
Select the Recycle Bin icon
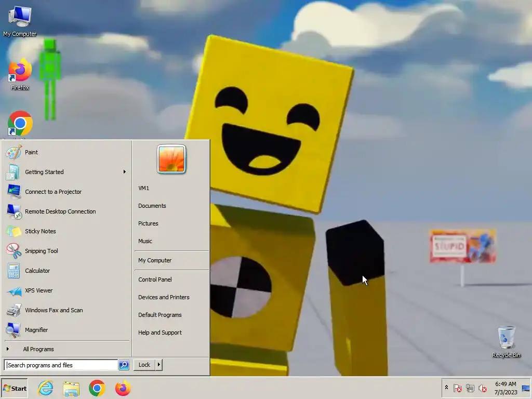(x=506, y=342)
